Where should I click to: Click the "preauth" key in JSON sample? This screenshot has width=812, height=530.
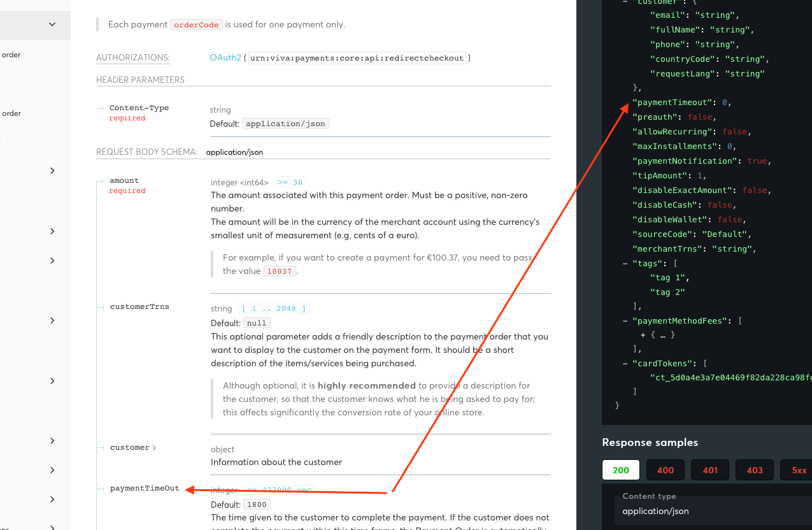pos(655,117)
